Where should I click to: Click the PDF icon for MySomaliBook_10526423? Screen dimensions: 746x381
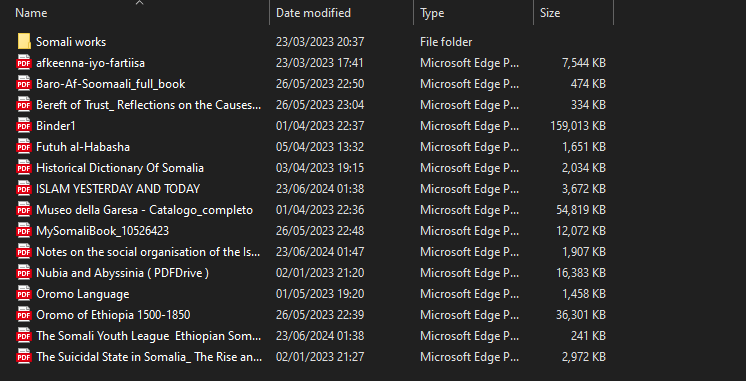click(24, 231)
